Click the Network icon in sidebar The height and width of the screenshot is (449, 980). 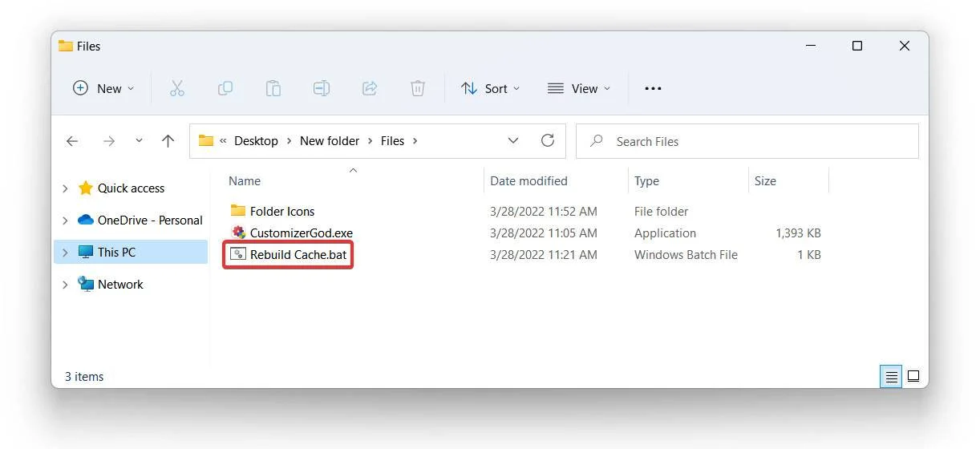click(x=86, y=284)
